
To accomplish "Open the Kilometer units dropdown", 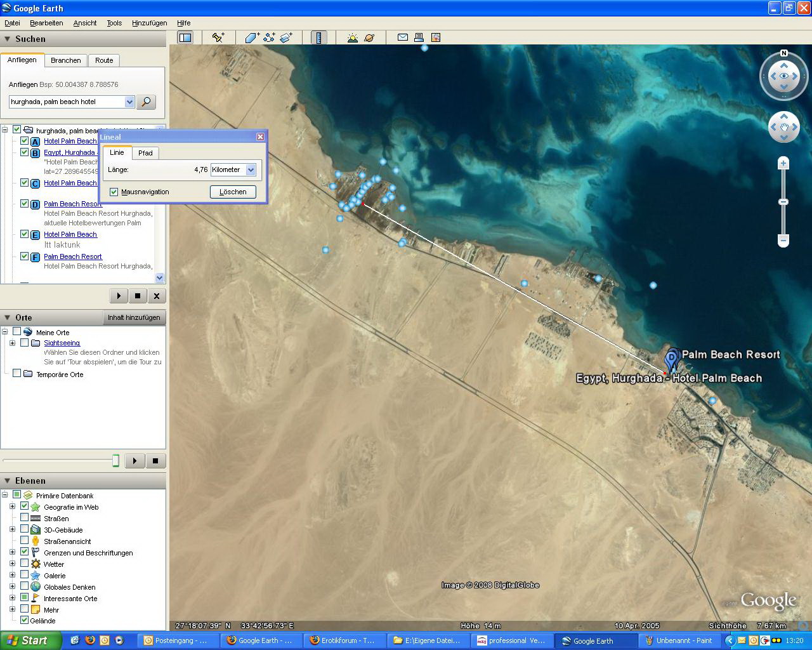I will tap(251, 169).
